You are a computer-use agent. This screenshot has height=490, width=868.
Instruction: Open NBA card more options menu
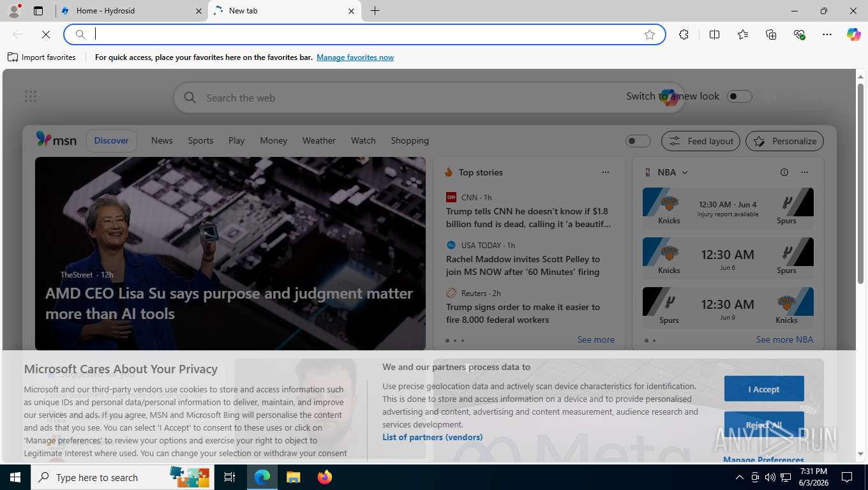tap(805, 172)
